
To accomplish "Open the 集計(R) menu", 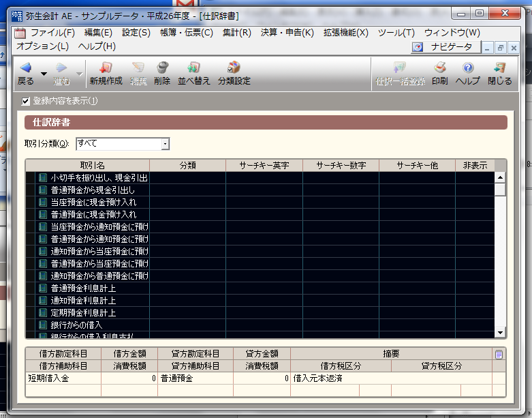I will [x=236, y=32].
